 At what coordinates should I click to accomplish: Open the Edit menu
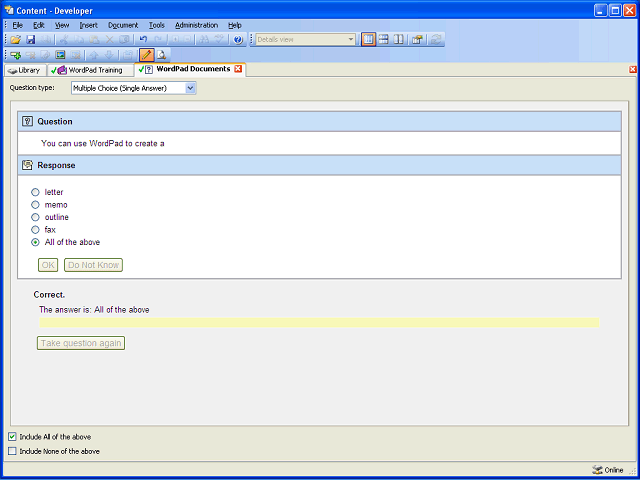39,25
